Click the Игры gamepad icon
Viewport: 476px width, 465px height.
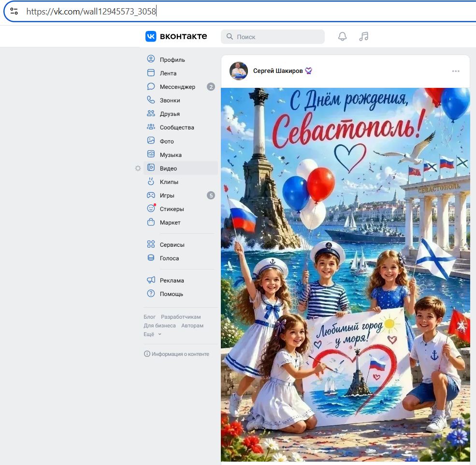coord(151,195)
